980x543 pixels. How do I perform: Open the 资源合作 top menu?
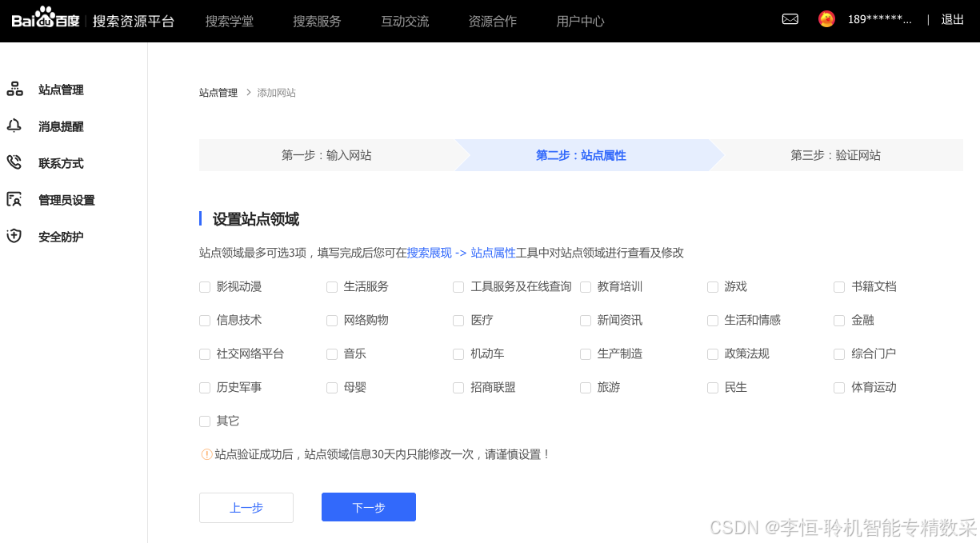[x=493, y=22]
